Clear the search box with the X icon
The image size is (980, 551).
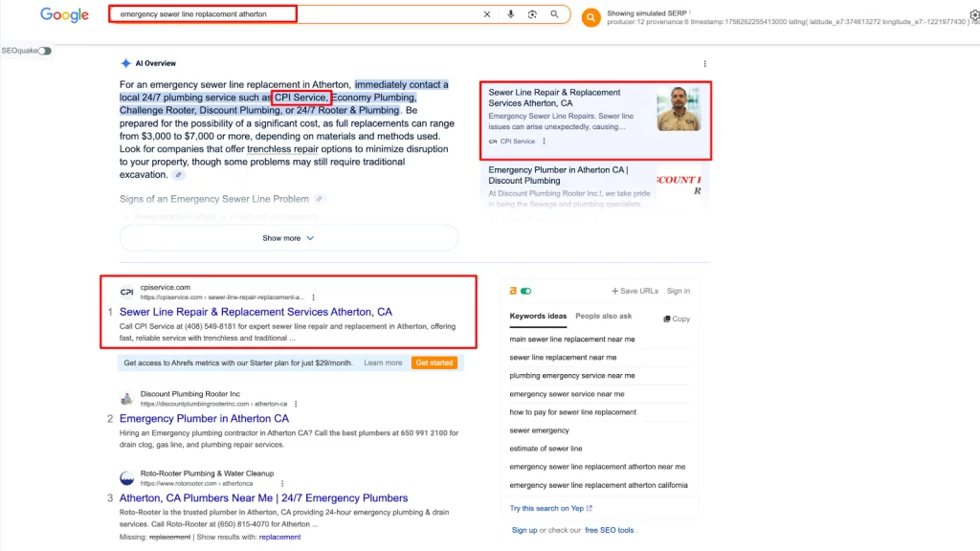pos(487,14)
